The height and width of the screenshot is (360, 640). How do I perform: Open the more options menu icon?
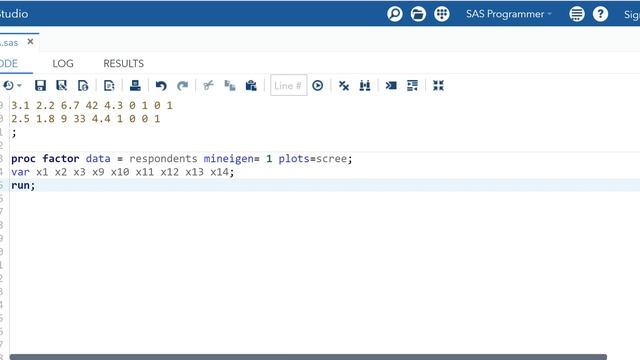(577, 14)
